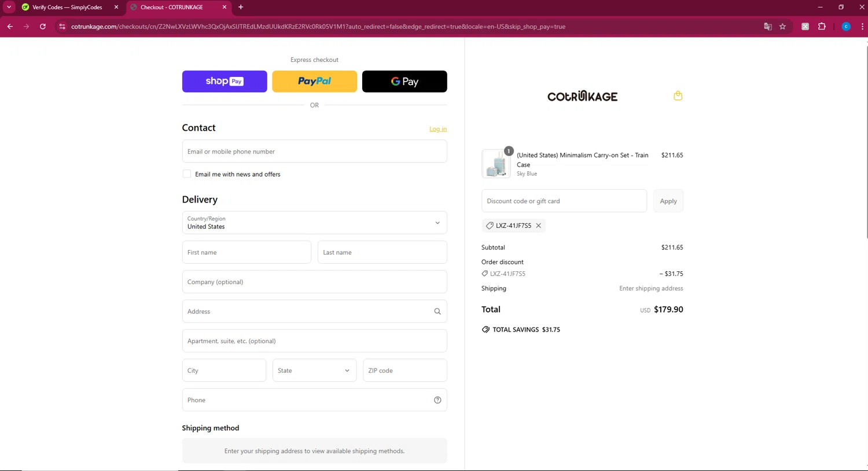868x471 pixels.
Task: Click the Company (optional) field
Action: 314,282
